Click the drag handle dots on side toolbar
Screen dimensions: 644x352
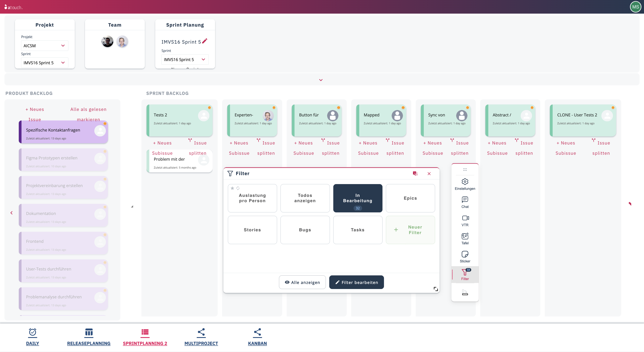[x=465, y=170]
